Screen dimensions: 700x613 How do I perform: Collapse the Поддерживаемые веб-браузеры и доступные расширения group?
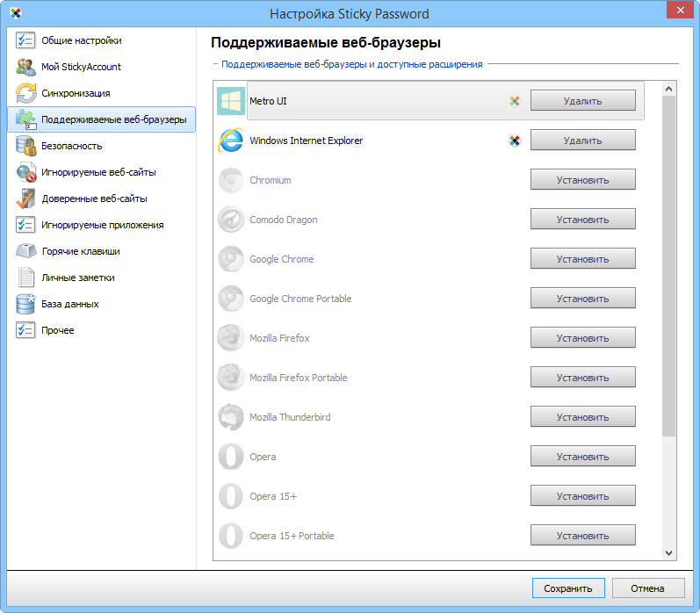click(215, 64)
